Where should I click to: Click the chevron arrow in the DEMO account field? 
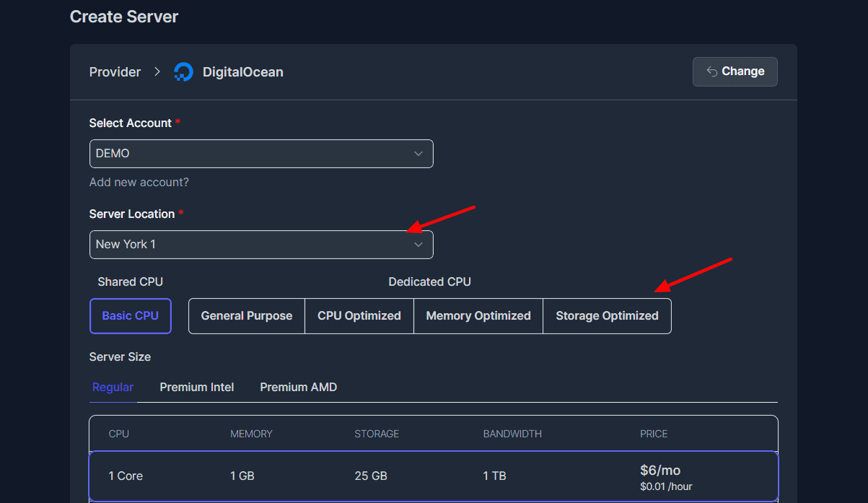(x=418, y=154)
